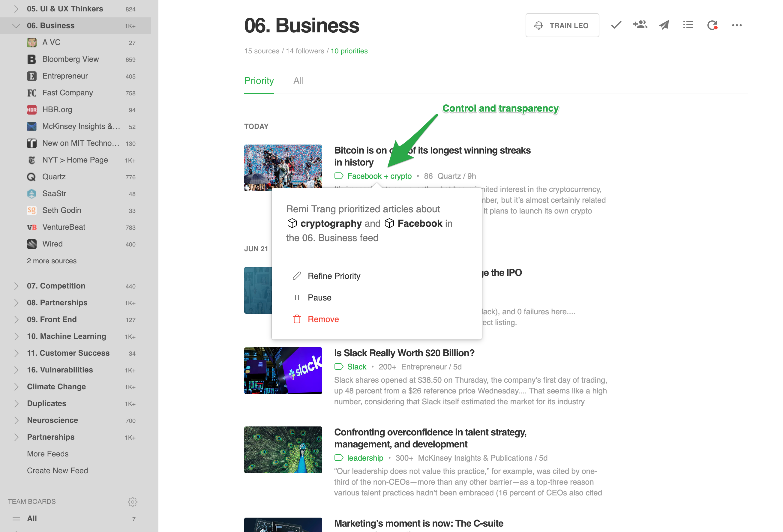This screenshot has width=783, height=532.
Task: Switch to the Priority tab
Action: (259, 81)
